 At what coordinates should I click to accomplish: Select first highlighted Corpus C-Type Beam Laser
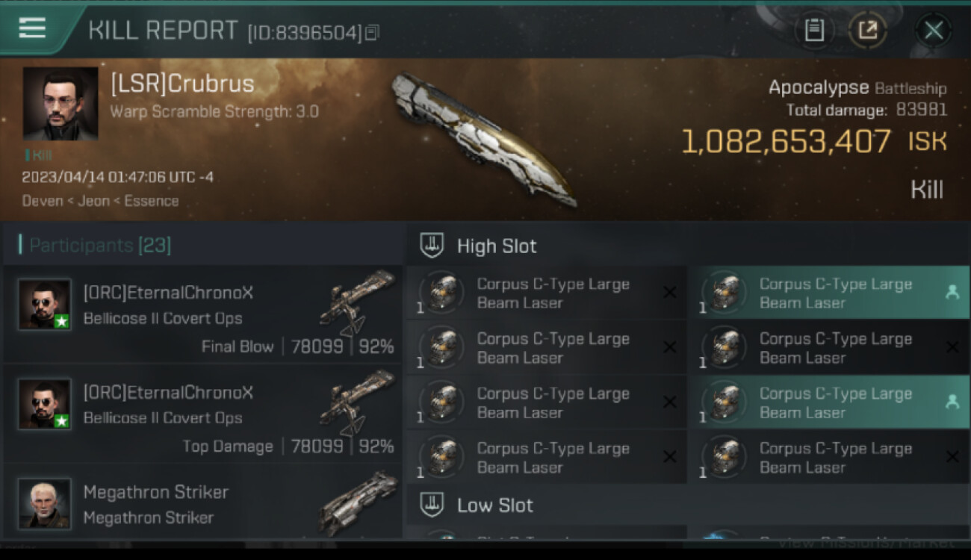[x=829, y=293]
